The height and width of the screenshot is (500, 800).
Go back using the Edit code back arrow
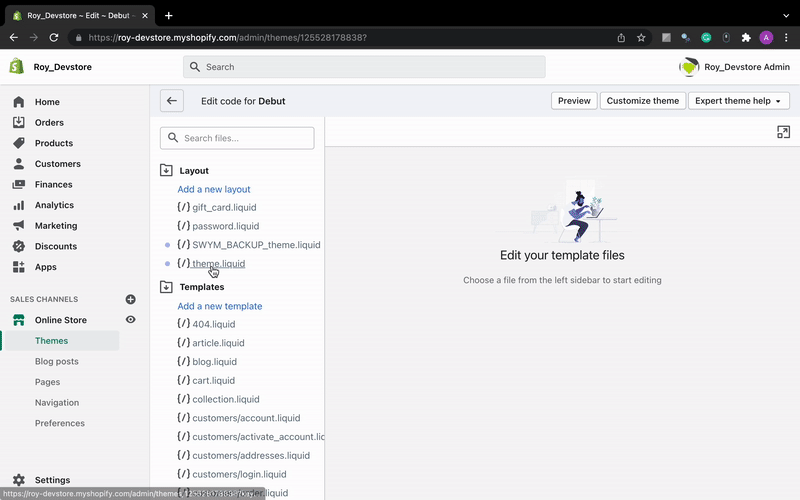pyautogui.click(x=172, y=101)
